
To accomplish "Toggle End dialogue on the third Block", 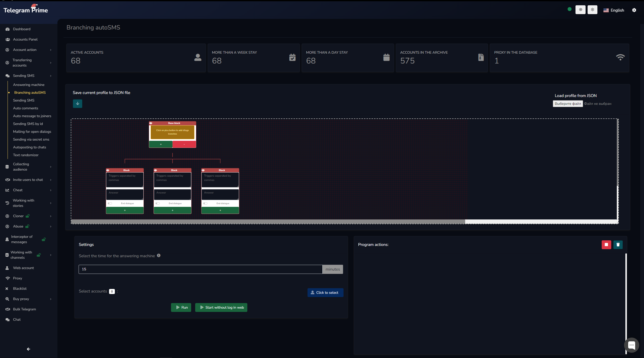I will click(x=206, y=203).
